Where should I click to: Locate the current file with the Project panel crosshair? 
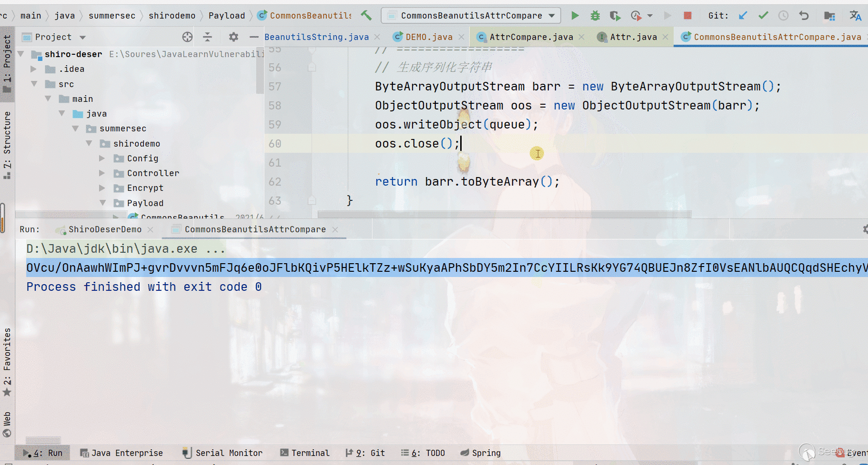tap(187, 37)
